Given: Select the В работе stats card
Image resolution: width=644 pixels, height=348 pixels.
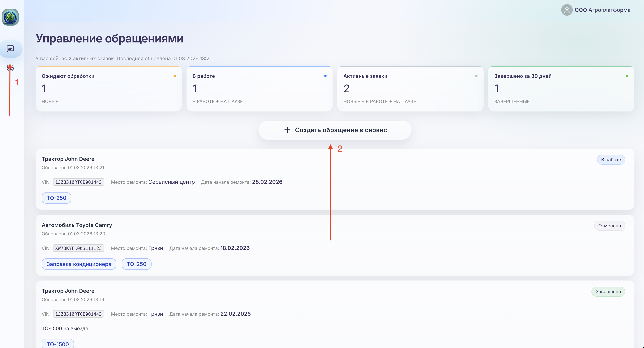Looking at the screenshot, I should tap(259, 89).
